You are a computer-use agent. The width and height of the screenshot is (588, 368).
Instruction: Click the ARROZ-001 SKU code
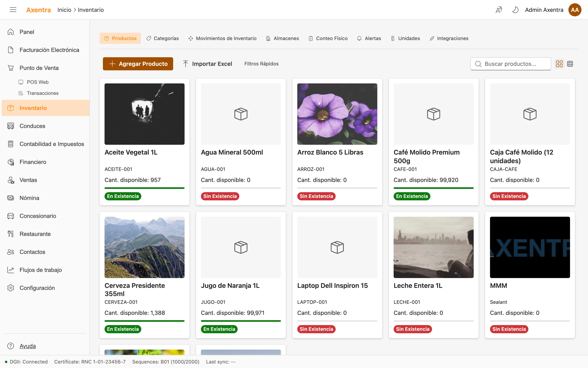[x=311, y=169]
